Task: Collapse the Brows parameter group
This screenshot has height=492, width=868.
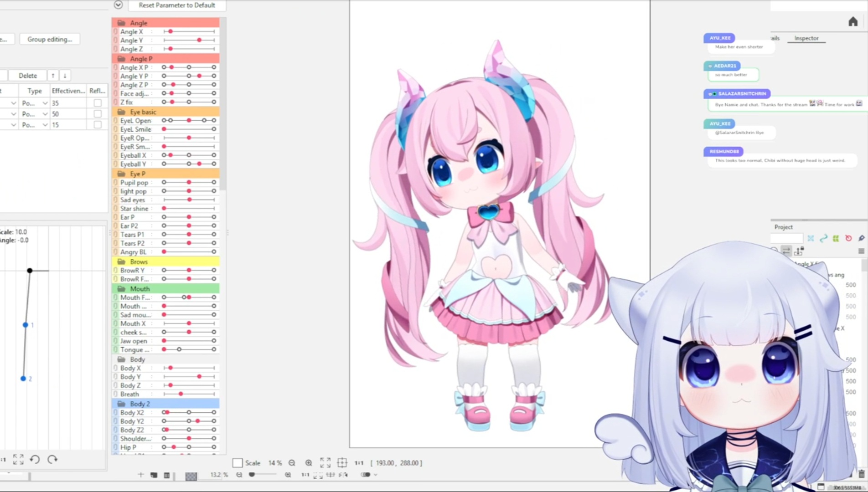Action: coord(121,262)
